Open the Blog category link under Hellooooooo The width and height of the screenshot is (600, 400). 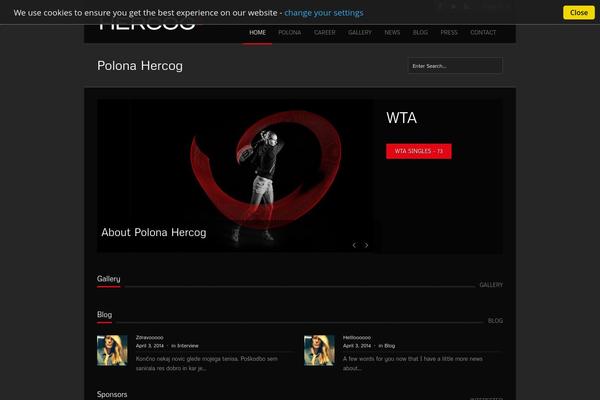[x=390, y=346]
